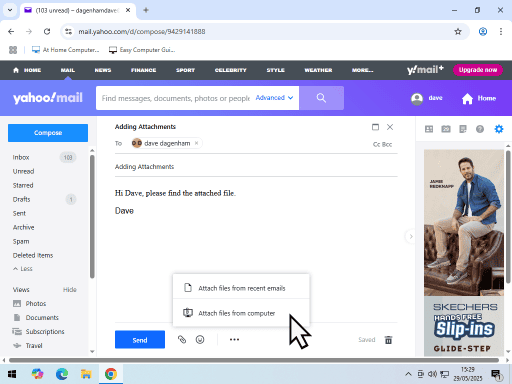This screenshot has width=512, height=384.
Task: Select Attach files from recent emails
Action: click(x=241, y=288)
